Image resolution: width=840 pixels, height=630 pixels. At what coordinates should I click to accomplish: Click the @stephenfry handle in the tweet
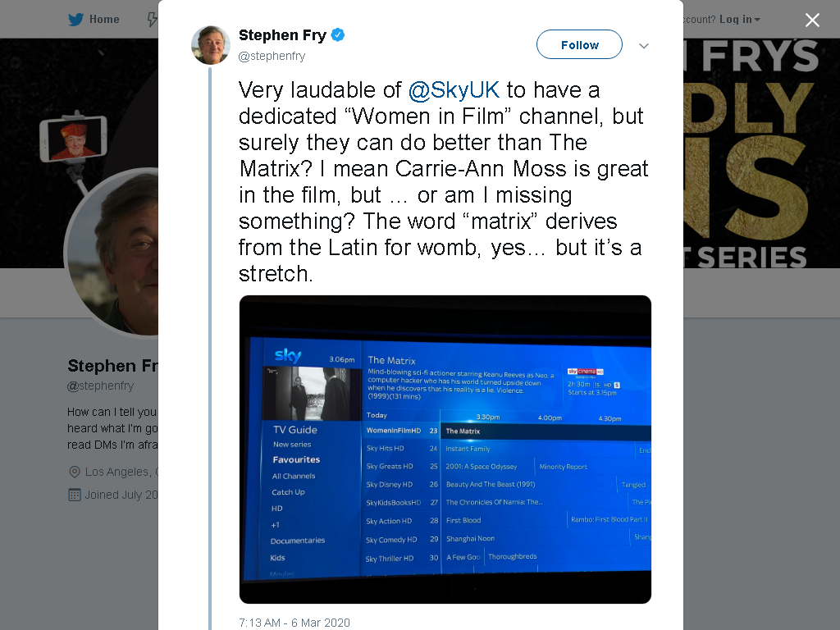click(x=272, y=56)
